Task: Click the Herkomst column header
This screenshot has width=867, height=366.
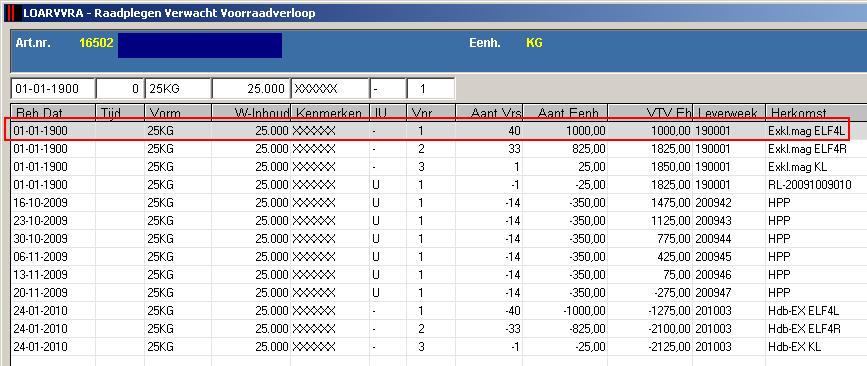Action: 816,112
